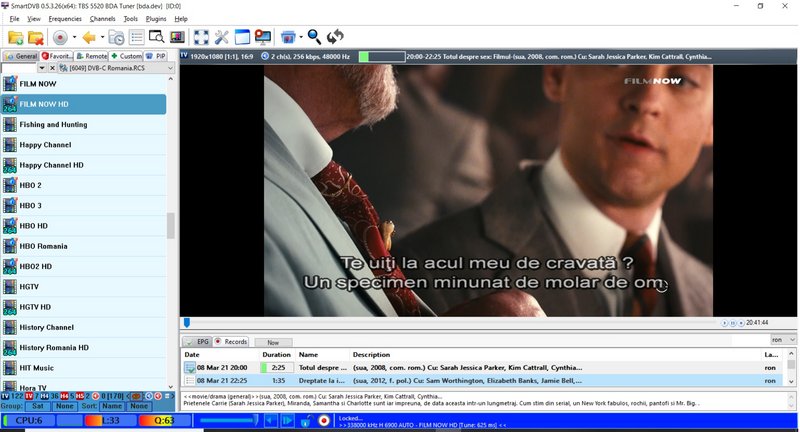This screenshot has width=800, height=432.
Task: Click the magnifying glass search toolbar icon
Action: click(314, 37)
